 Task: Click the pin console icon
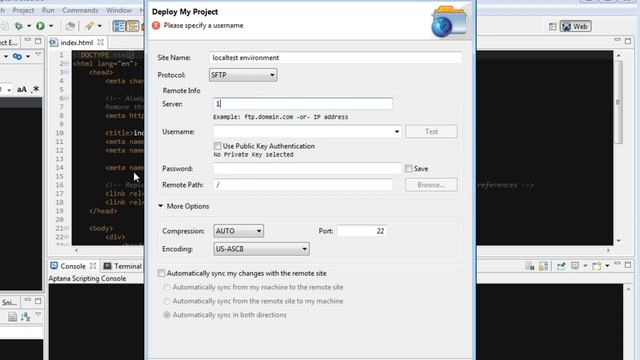coord(561,266)
